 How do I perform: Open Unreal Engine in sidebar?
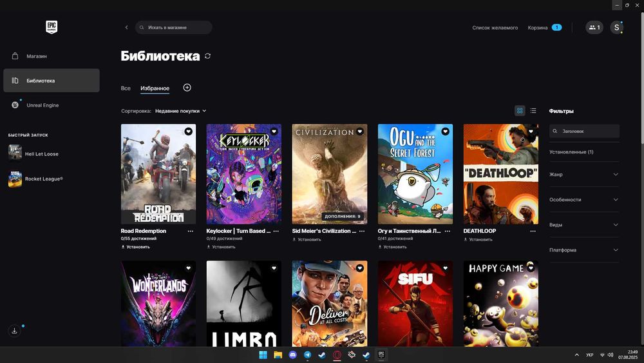pyautogui.click(x=52, y=105)
